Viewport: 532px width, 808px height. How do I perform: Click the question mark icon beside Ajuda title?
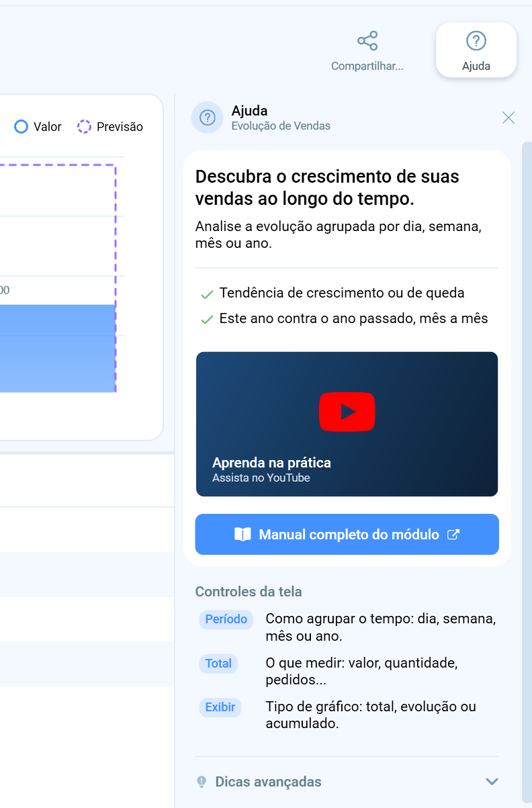tap(207, 118)
